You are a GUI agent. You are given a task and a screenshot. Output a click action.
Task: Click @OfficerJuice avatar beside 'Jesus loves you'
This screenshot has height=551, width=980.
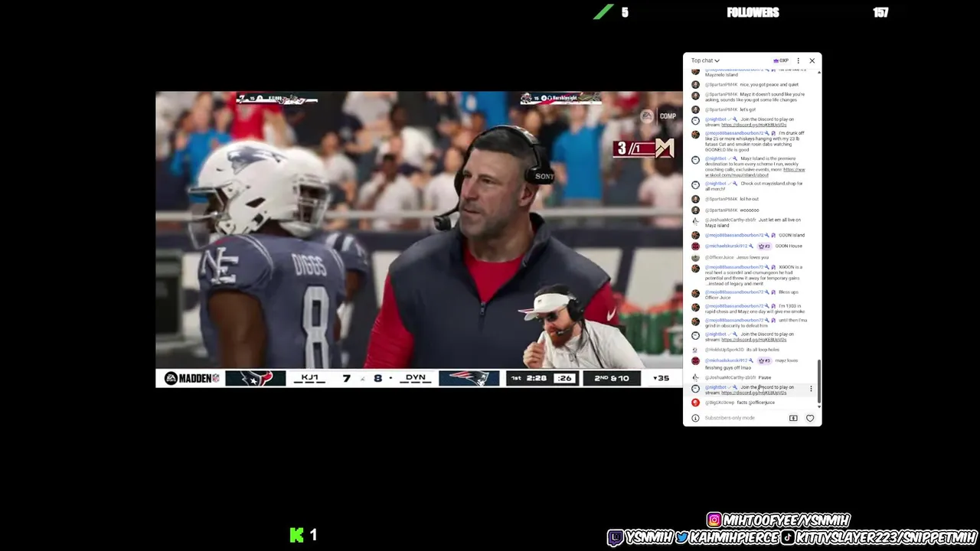pyautogui.click(x=695, y=257)
